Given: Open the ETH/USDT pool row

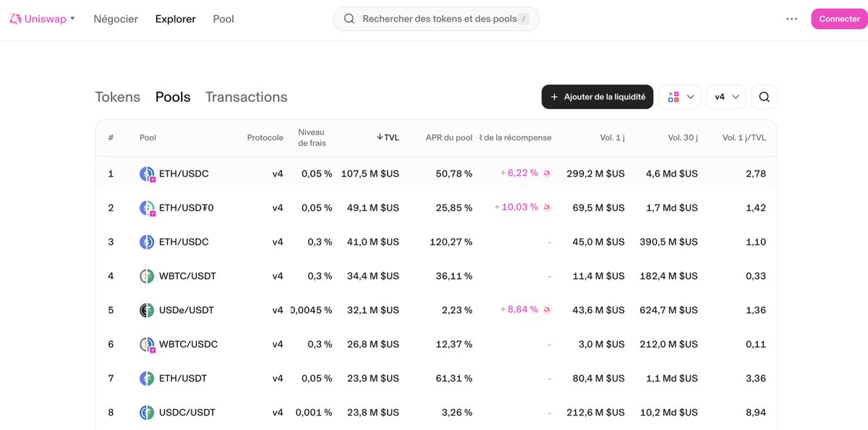Looking at the screenshot, I should 436,379.
